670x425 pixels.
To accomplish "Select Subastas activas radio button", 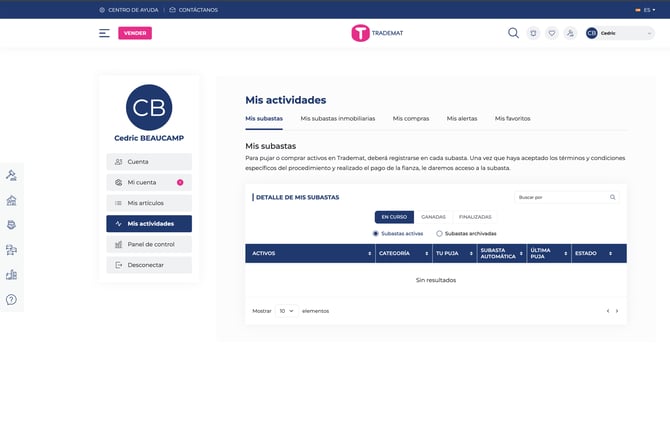I will [x=375, y=233].
